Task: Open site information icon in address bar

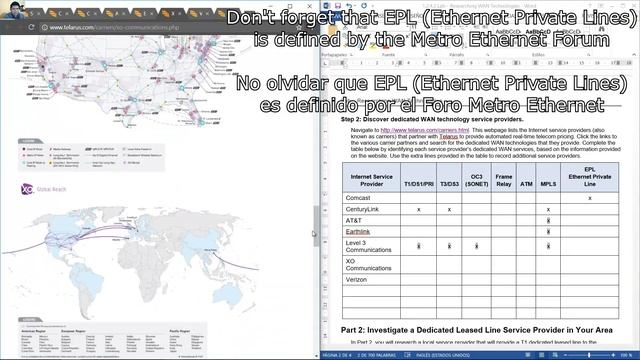Action: (x=44, y=27)
